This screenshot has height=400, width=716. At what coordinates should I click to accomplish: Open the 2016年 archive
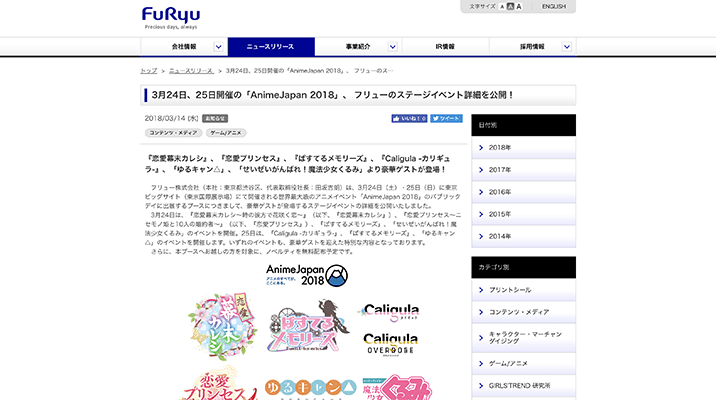pyautogui.click(x=523, y=192)
